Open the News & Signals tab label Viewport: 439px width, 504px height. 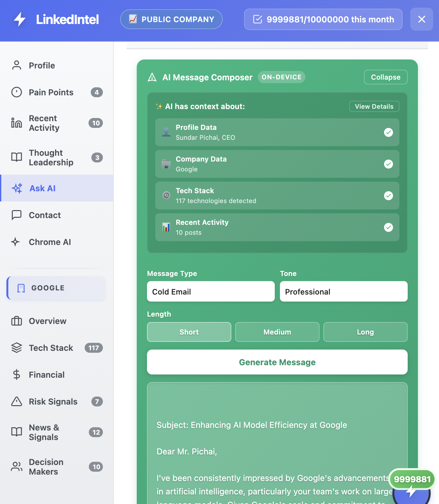point(44,432)
